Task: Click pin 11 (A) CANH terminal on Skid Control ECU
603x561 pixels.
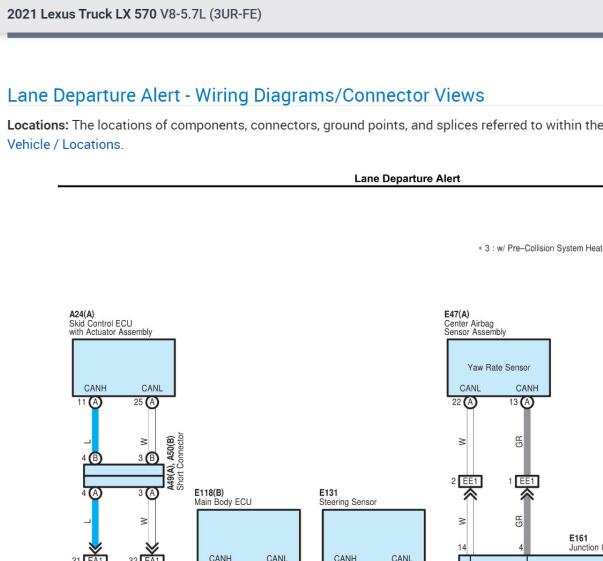Action: click(95, 402)
